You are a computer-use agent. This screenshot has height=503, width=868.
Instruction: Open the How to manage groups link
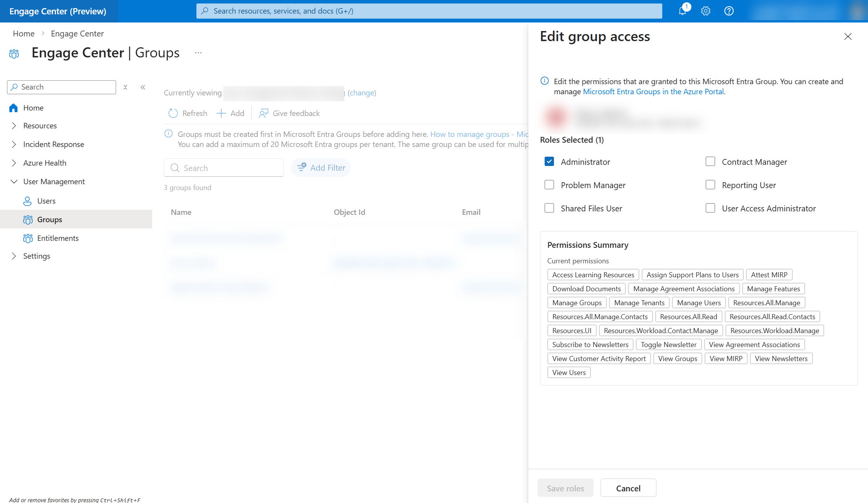479,134
